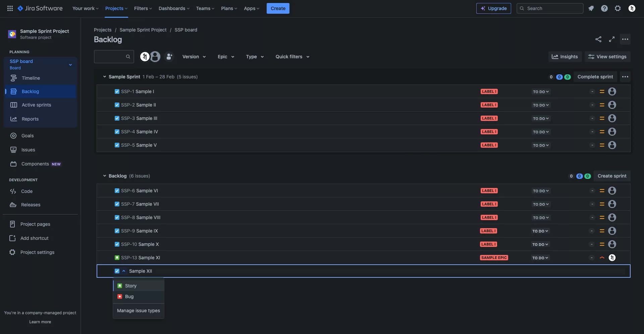Click the Jira Software logo
The width and height of the screenshot is (644, 334).
tap(40, 8)
